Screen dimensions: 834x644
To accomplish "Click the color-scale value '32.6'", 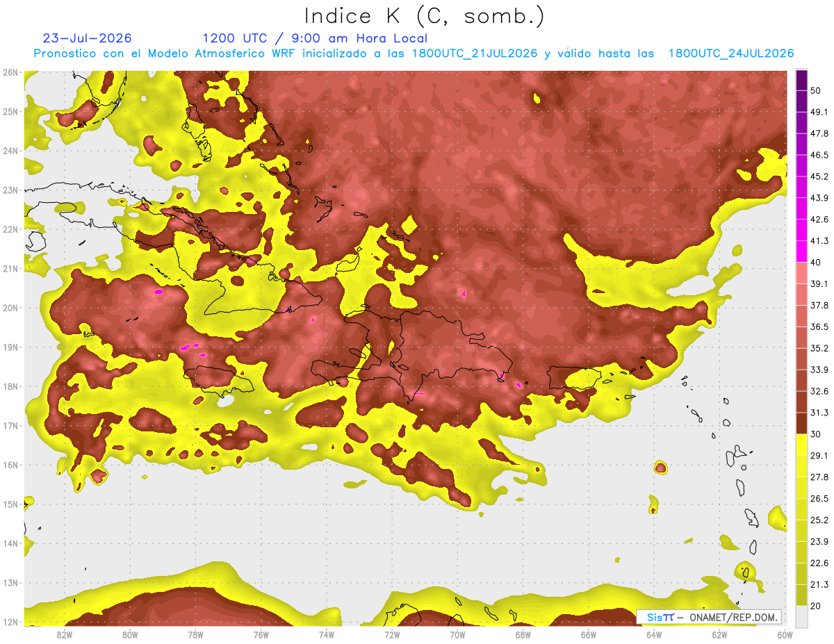I will click(819, 391).
